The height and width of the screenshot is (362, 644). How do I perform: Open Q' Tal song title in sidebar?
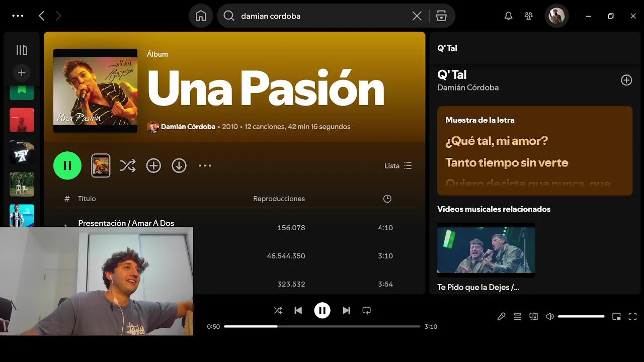[x=452, y=74]
